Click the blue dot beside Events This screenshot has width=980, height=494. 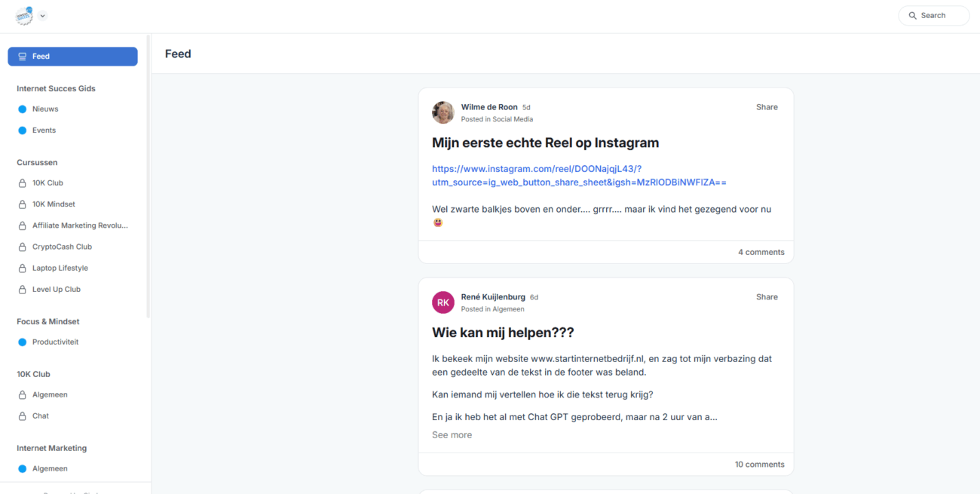point(22,130)
